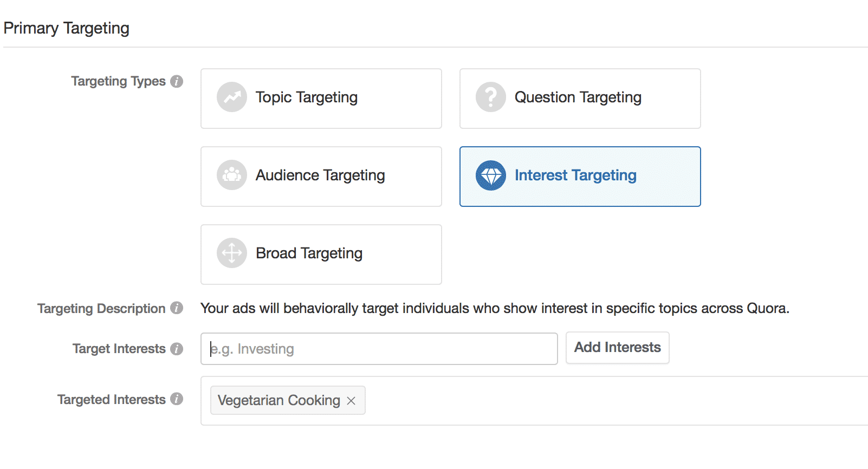Image resolution: width=868 pixels, height=469 pixels.
Task: Click the Vegetarian Cooking tag label
Action: coord(279,400)
